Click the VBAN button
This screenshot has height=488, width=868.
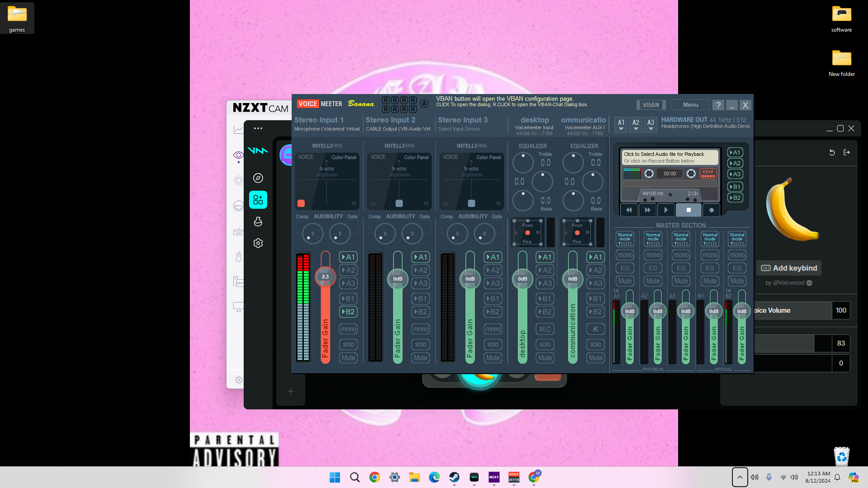point(651,105)
